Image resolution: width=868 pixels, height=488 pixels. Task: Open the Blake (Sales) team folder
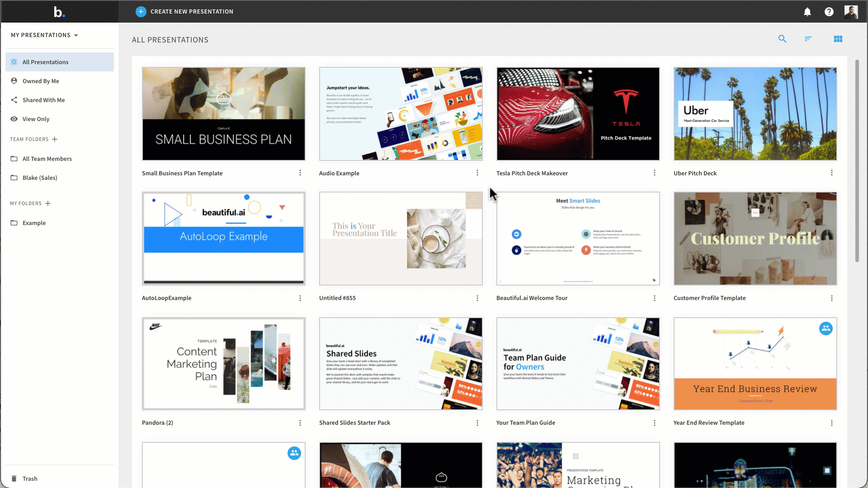60,178
